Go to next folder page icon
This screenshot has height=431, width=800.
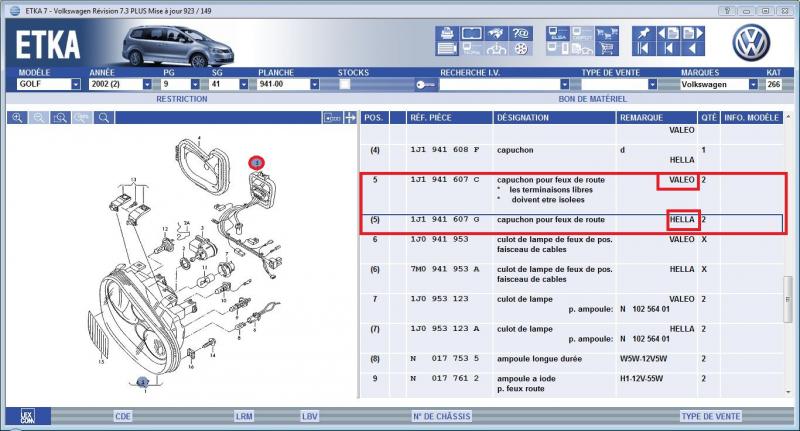click(x=693, y=33)
